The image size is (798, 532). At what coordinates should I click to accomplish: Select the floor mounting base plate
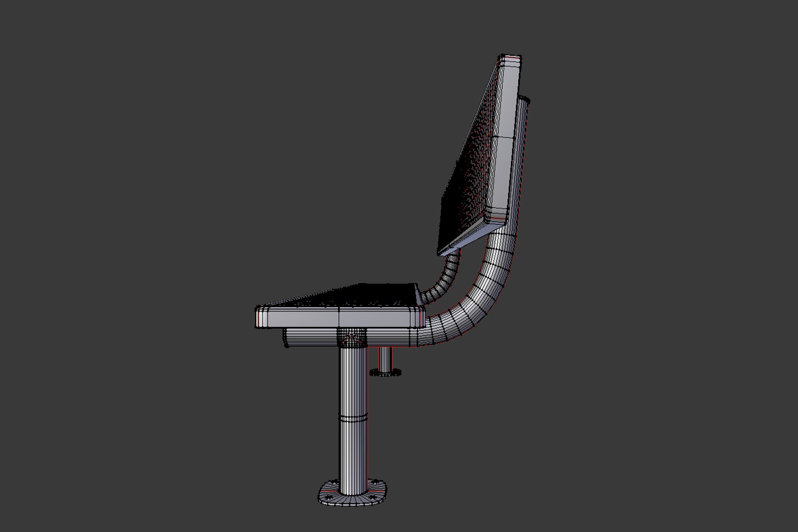(x=353, y=493)
